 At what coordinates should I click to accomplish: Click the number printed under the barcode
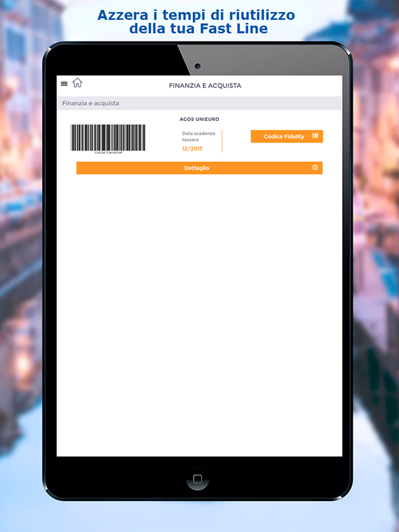click(x=108, y=153)
